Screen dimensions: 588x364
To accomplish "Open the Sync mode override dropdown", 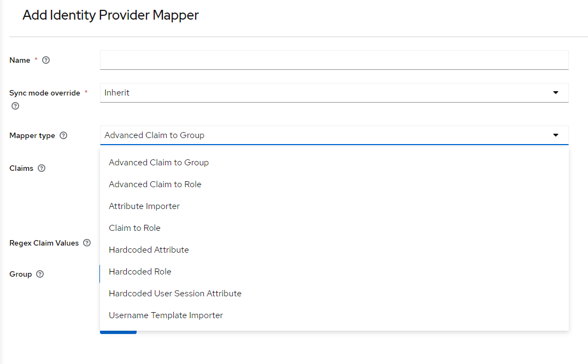I will pyautogui.click(x=556, y=92).
